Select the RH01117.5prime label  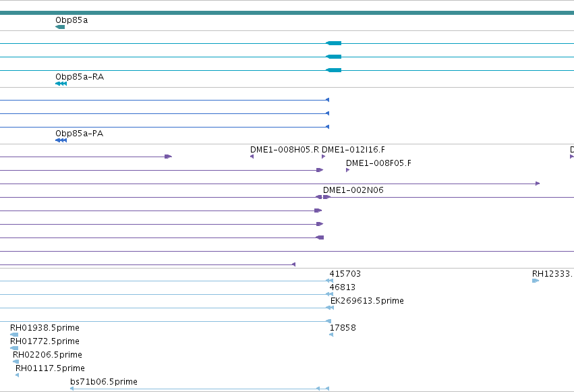pos(50,368)
